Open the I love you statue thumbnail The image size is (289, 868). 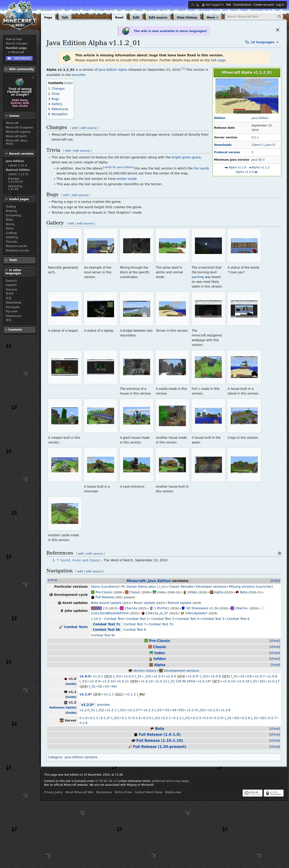click(x=244, y=246)
